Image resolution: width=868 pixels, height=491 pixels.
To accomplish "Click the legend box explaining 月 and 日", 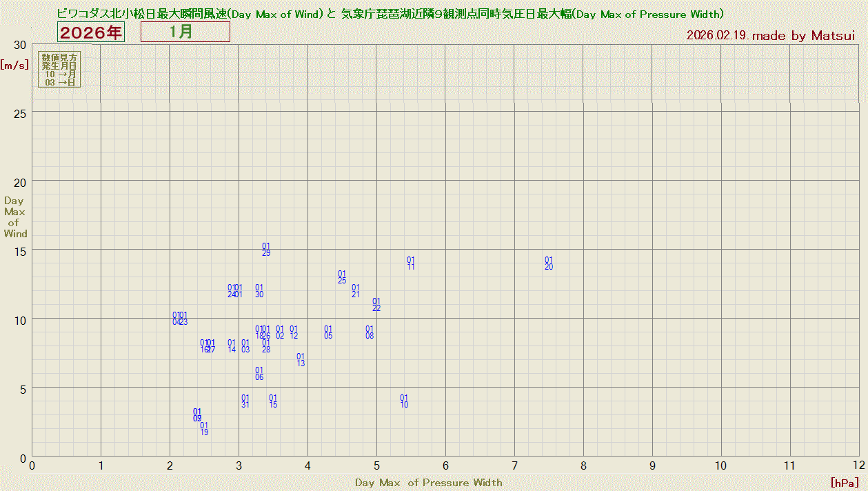I will click(59, 69).
